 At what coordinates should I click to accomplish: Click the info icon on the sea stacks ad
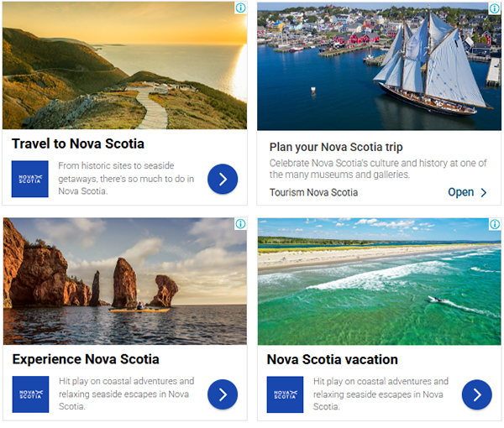point(240,224)
